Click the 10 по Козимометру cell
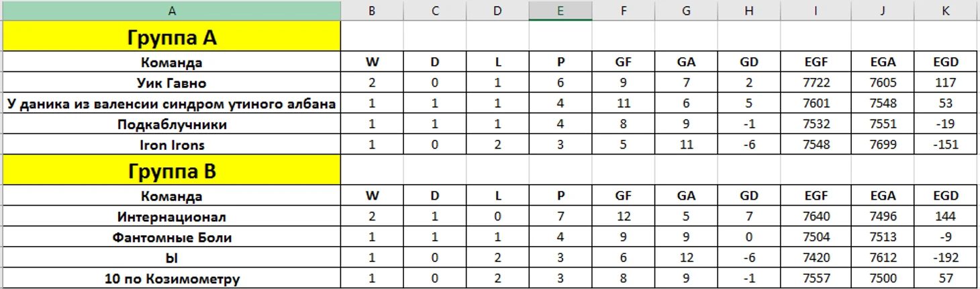The height and width of the screenshot is (289, 980). point(172,278)
